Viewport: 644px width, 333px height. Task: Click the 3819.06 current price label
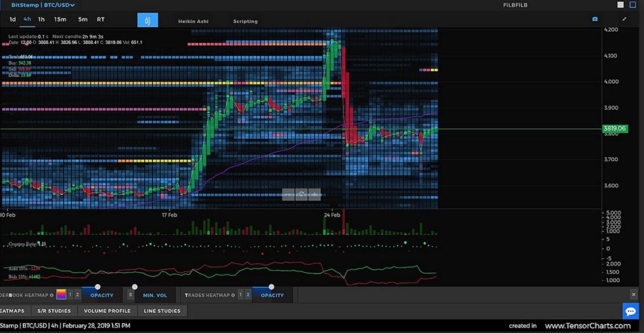pos(615,129)
